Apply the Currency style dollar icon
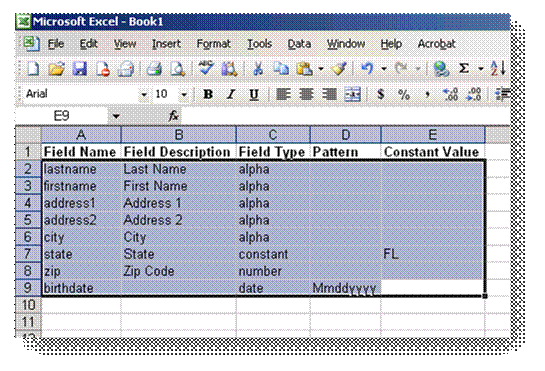545x371 pixels. point(381,94)
